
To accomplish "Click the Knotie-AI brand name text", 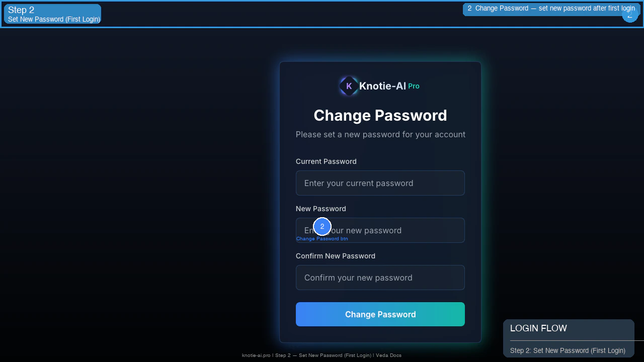I will pos(382,86).
